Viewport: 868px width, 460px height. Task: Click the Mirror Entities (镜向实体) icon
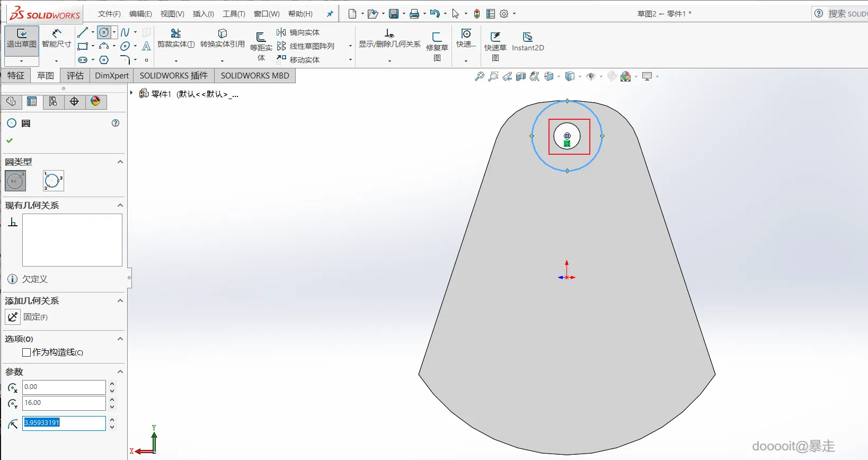pyautogui.click(x=281, y=33)
